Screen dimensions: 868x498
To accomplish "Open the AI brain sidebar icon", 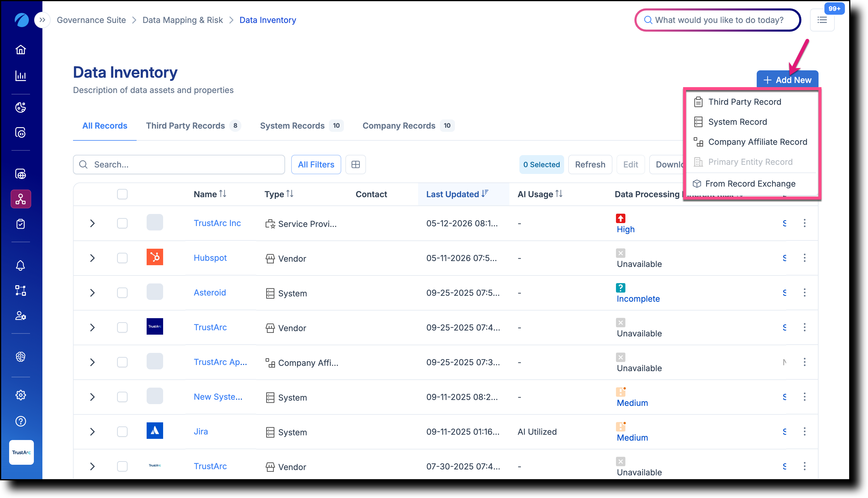I will 21,357.
